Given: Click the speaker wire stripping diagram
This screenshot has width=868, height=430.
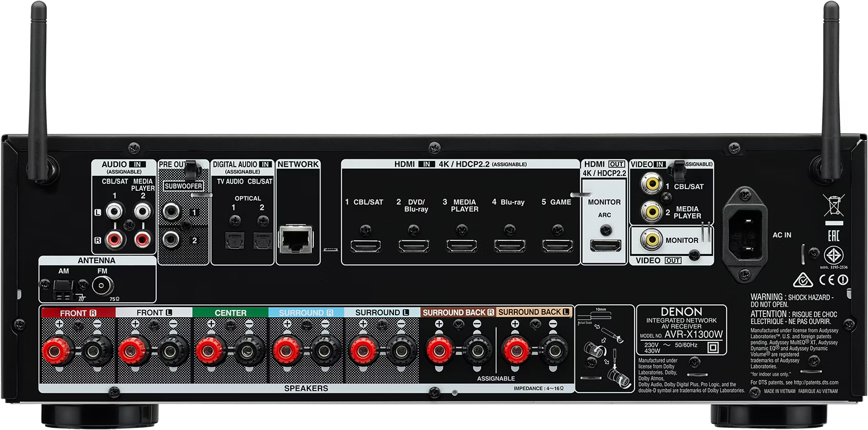Looking at the screenshot, I should 605,348.
